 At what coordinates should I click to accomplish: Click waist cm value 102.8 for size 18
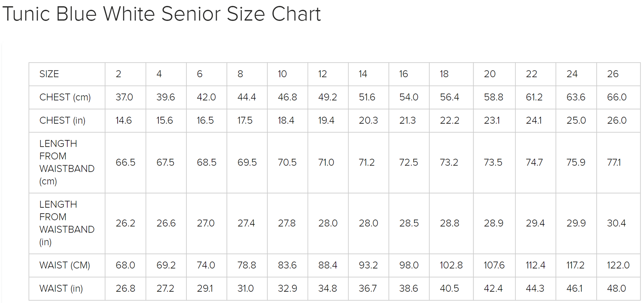click(x=451, y=265)
